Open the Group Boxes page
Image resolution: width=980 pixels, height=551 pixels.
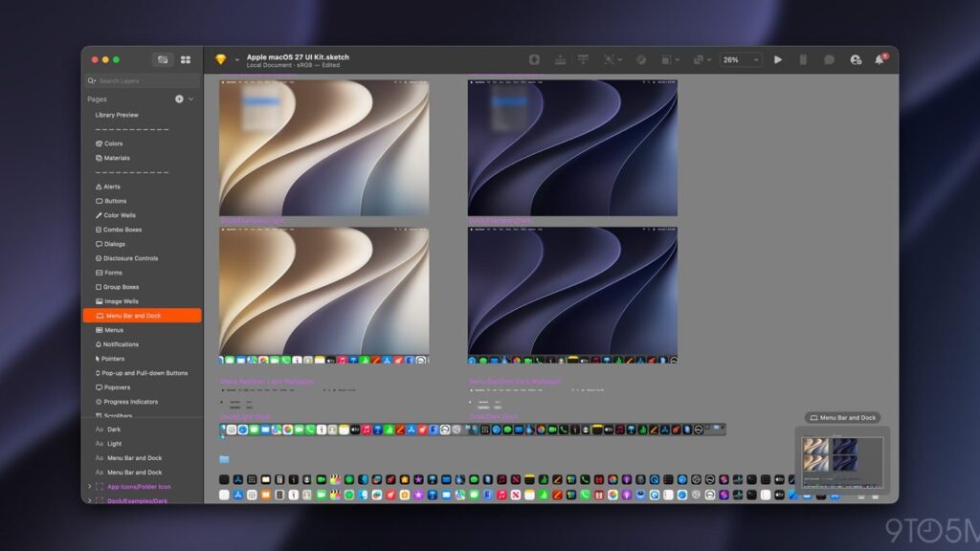click(118, 287)
